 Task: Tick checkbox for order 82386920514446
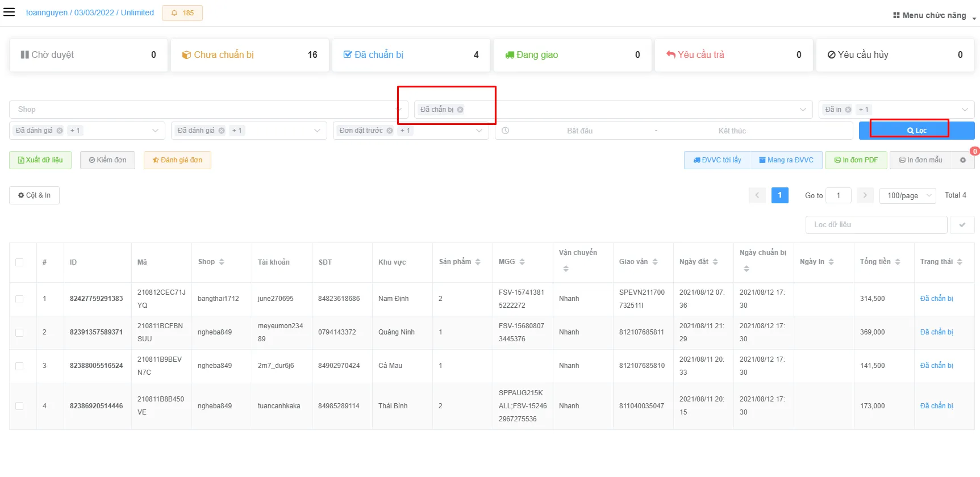click(19, 406)
